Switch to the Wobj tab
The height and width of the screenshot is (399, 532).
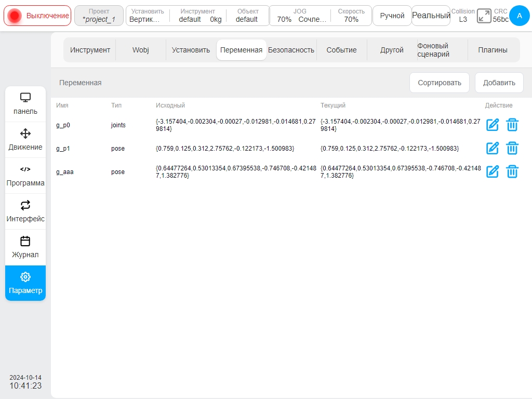pos(140,50)
